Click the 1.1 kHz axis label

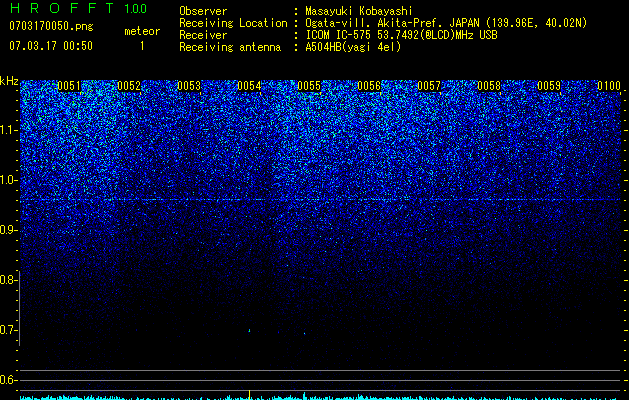coord(8,130)
